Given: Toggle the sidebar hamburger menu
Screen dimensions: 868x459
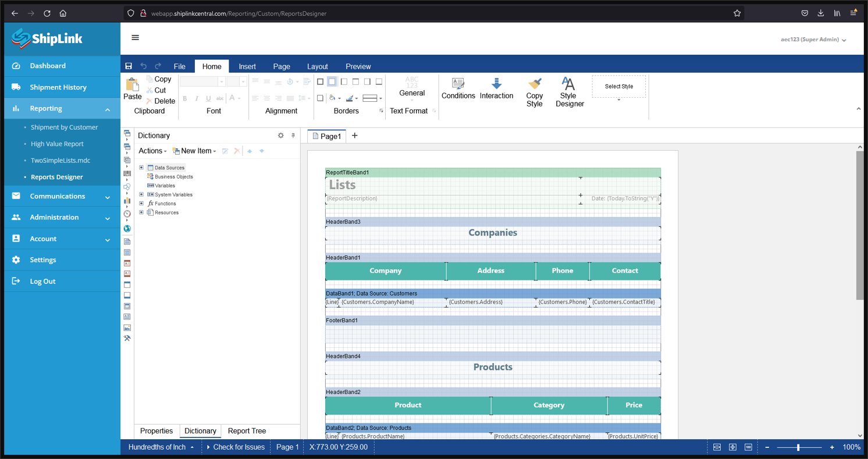Looking at the screenshot, I should (x=136, y=38).
